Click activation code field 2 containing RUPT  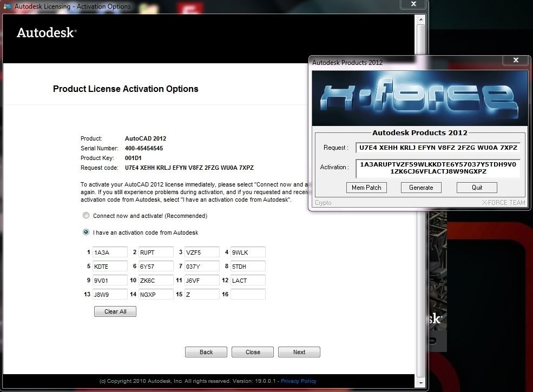[156, 252]
